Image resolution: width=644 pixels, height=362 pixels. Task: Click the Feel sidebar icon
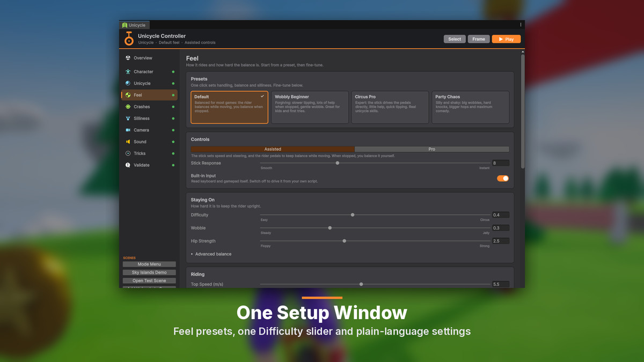pos(128,95)
